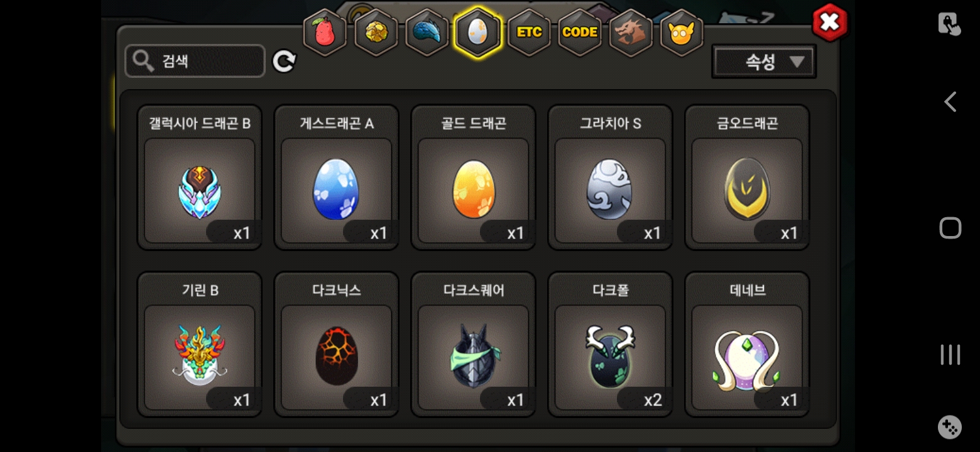Click the refresh arrow next to search
This screenshot has height=452, width=980.
(x=284, y=62)
